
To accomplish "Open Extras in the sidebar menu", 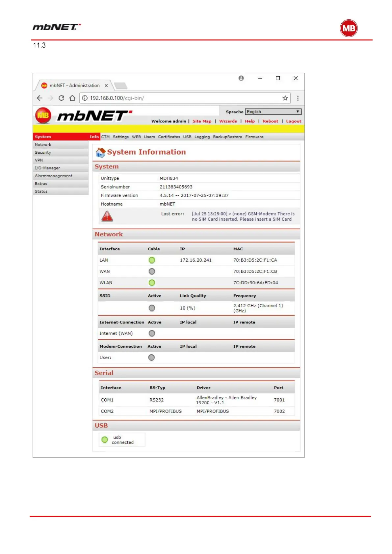I will pos(61,184).
